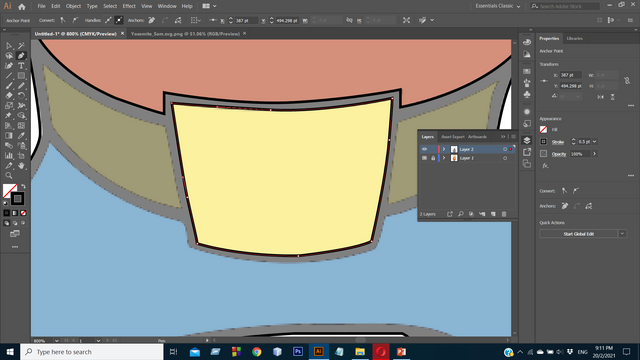Select the Eraser tool
Screen dimensions: 640x360
point(9,96)
